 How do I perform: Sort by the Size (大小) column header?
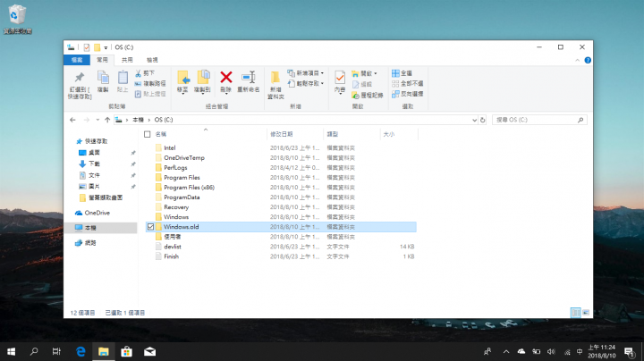pyautogui.click(x=388, y=134)
